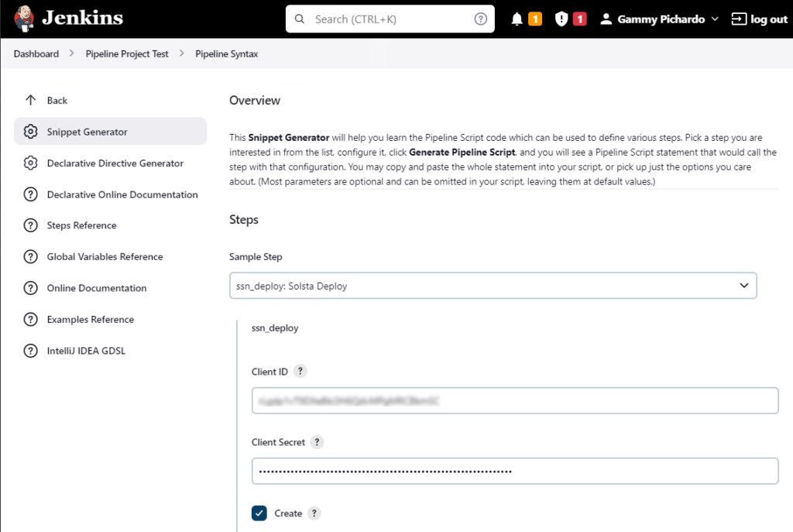Click the Client Secret label
The image size is (793, 532).
[x=278, y=442]
